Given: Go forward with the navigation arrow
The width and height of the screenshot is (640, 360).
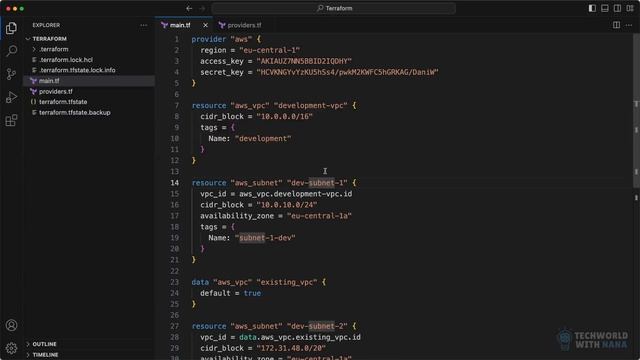Looking at the screenshot, I should point(202,8).
